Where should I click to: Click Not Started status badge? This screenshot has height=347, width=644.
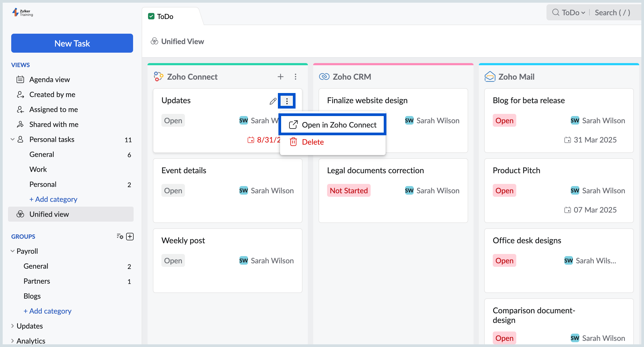click(349, 190)
